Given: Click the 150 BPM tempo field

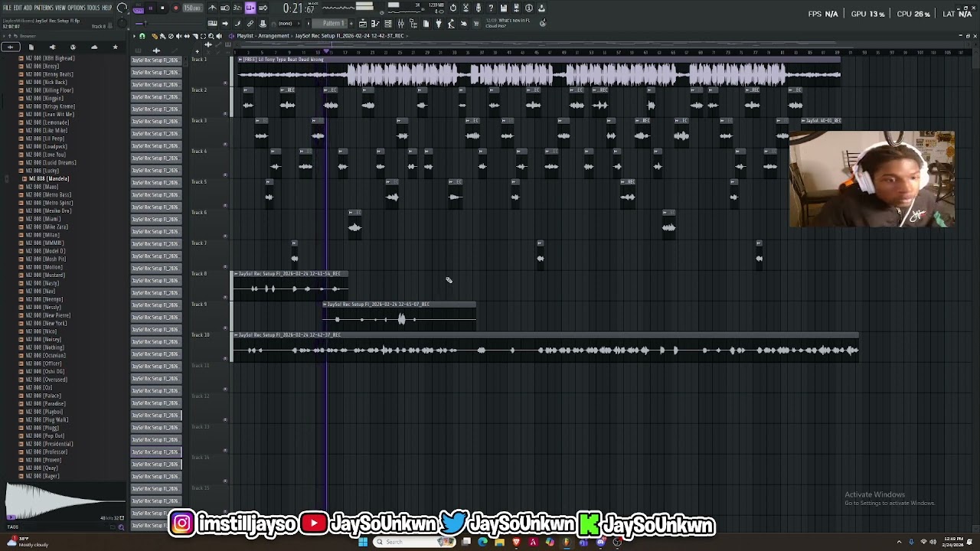Looking at the screenshot, I should [192, 8].
